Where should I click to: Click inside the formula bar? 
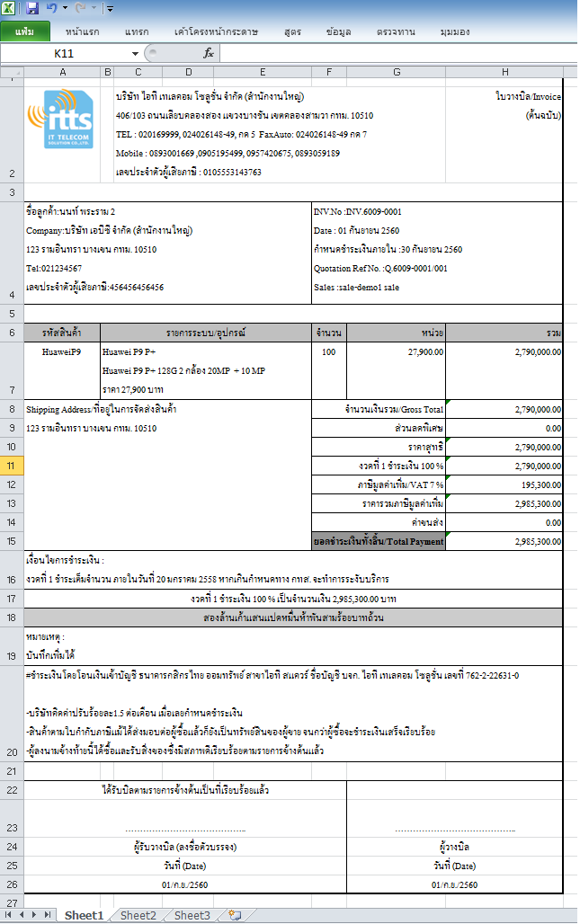398,54
